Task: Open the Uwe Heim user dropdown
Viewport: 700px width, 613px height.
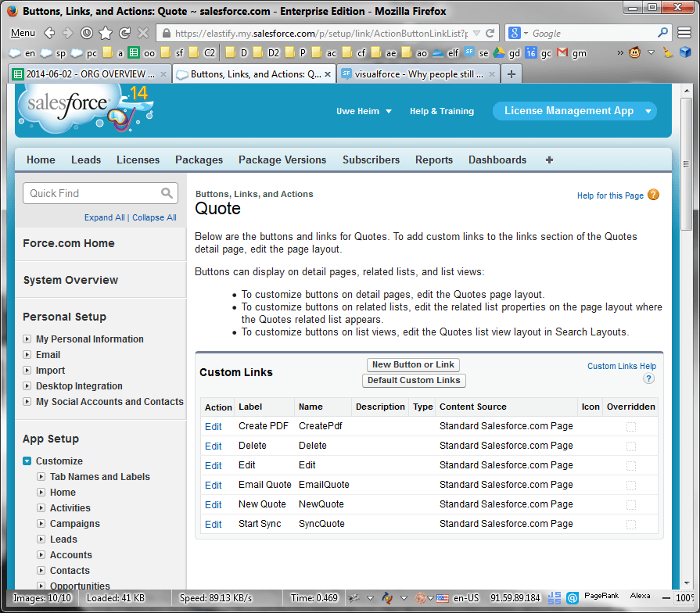Action: pyautogui.click(x=364, y=111)
